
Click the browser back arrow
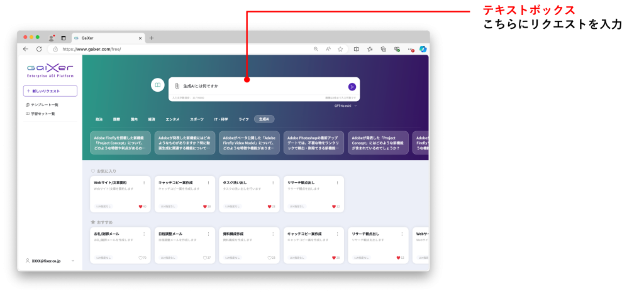tap(26, 49)
